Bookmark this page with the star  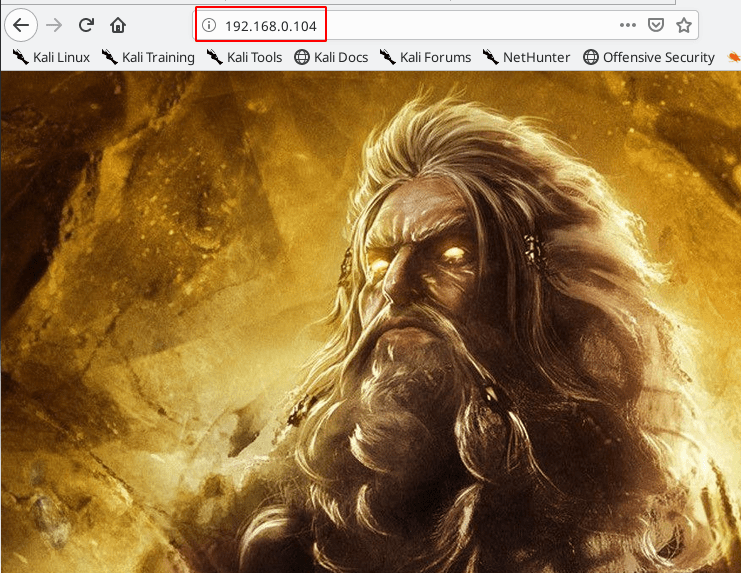(x=683, y=25)
